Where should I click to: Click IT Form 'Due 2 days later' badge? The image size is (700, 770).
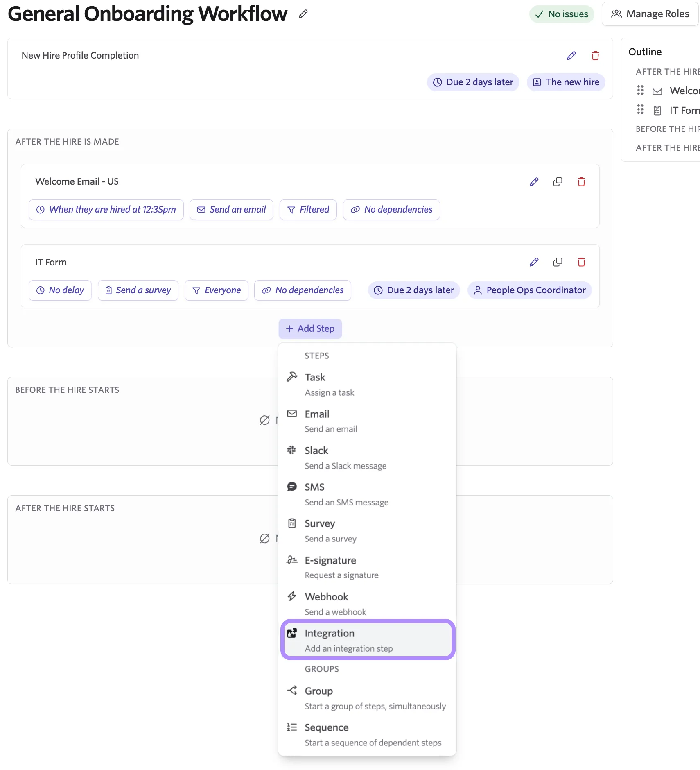tap(414, 290)
